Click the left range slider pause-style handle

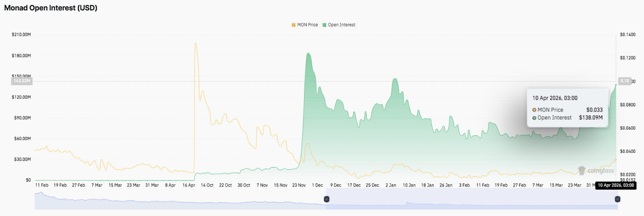pos(326,199)
